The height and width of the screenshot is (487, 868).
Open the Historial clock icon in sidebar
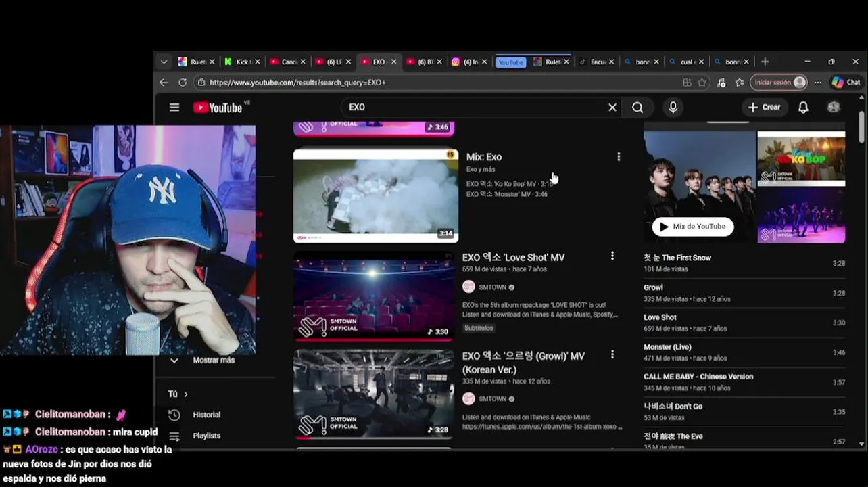174,415
